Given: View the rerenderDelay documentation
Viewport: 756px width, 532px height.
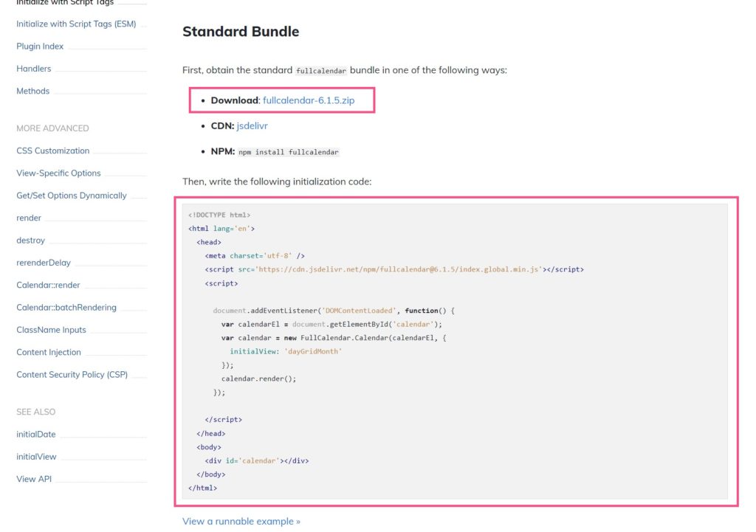Looking at the screenshot, I should pos(42,263).
